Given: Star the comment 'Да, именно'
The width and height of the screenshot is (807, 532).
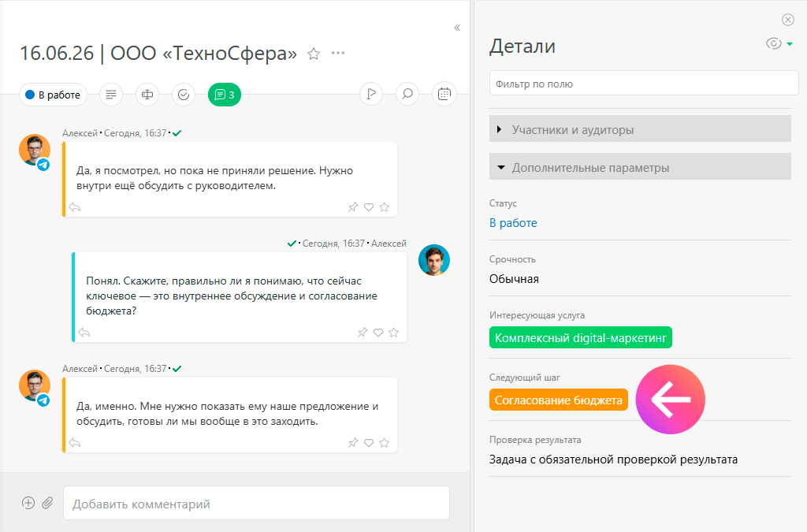Looking at the screenshot, I should pyautogui.click(x=385, y=443).
